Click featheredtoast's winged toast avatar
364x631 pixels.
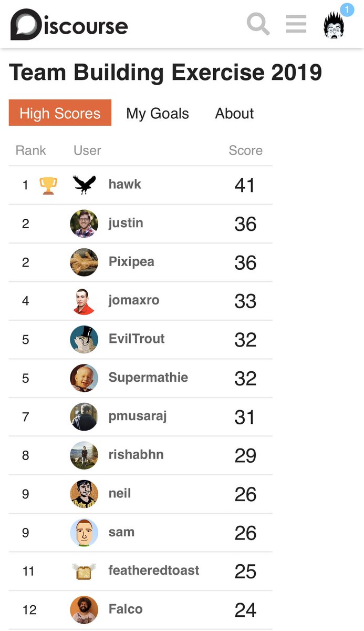(84, 571)
